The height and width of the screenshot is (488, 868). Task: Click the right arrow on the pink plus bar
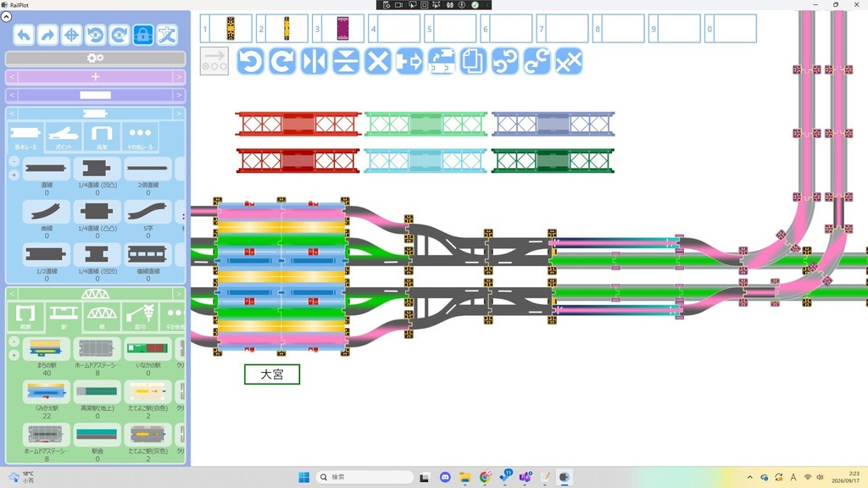click(179, 77)
